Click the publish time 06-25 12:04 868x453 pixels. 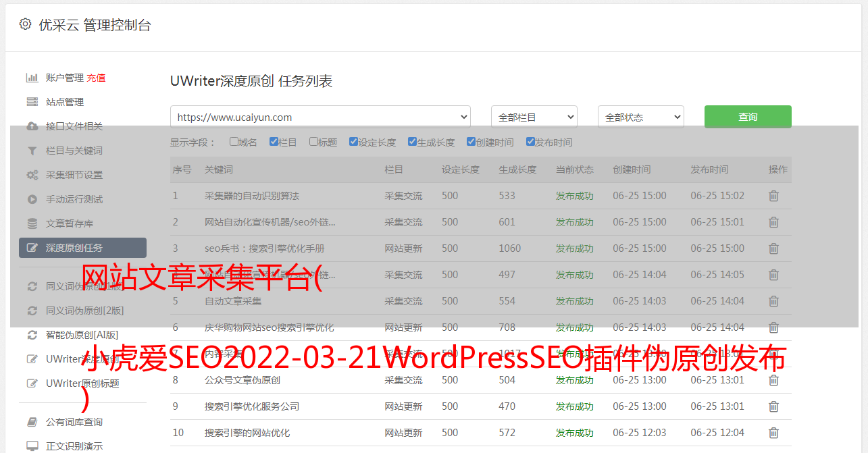click(x=717, y=433)
